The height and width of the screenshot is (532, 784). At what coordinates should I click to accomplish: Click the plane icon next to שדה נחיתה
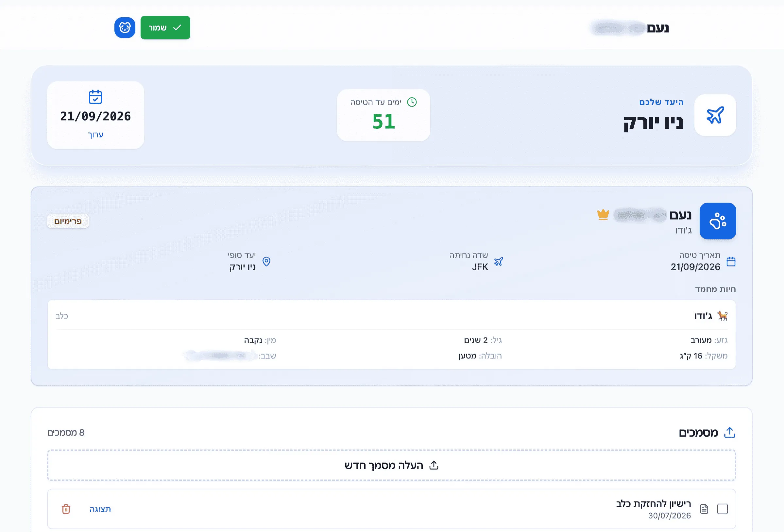pos(499,261)
